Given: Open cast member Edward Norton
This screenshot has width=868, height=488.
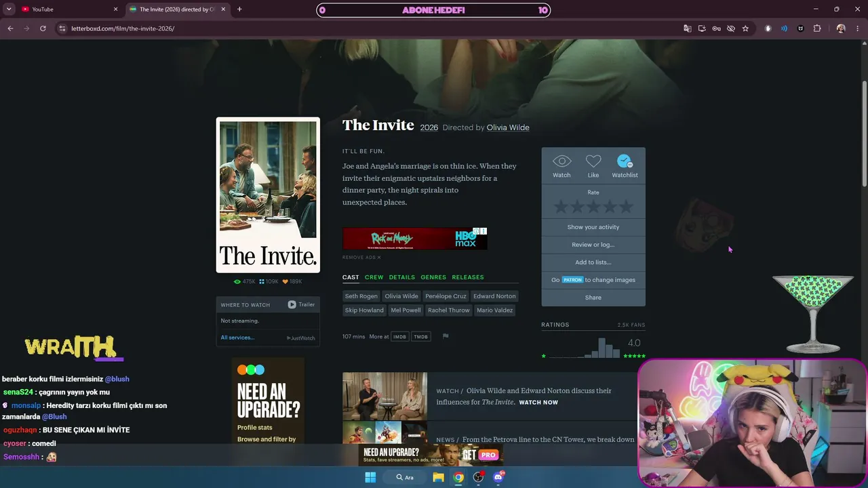Looking at the screenshot, I should pyautogui.click(x=494, y=296).
